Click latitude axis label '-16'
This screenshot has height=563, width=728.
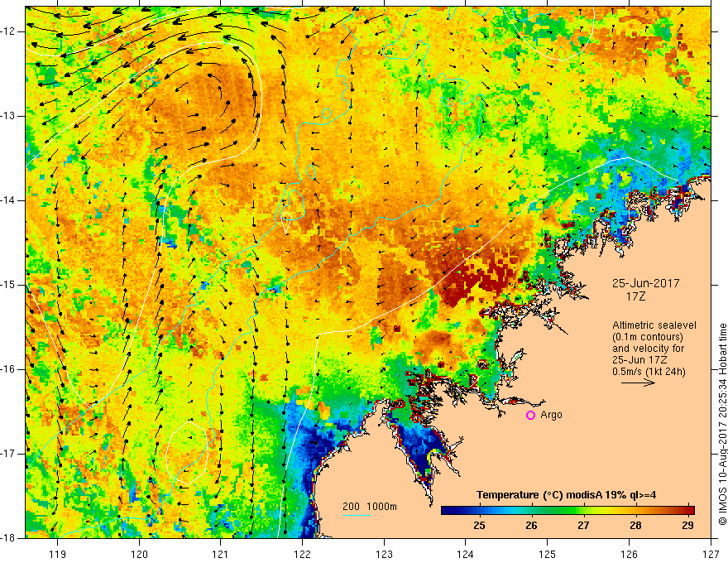[x=8, y=369]
